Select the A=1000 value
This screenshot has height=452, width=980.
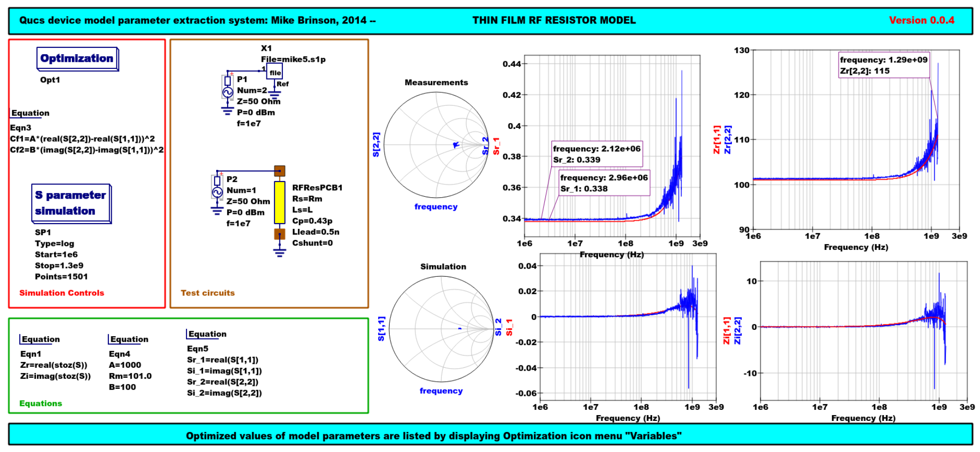pyautogui.click(x=125, y=365)
